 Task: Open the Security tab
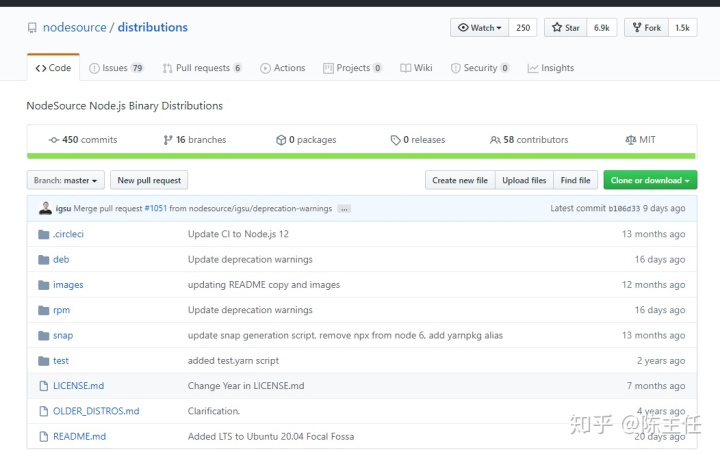tap(480, 68)
